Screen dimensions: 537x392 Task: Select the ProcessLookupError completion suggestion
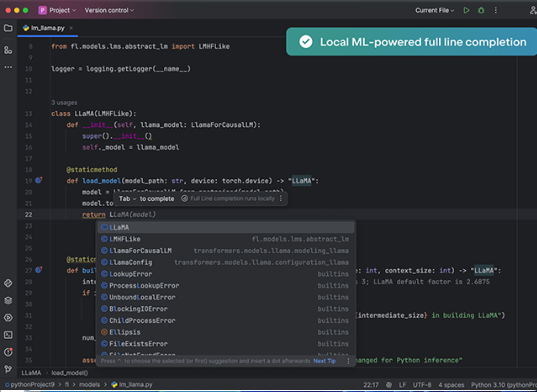tap(226, 285)
